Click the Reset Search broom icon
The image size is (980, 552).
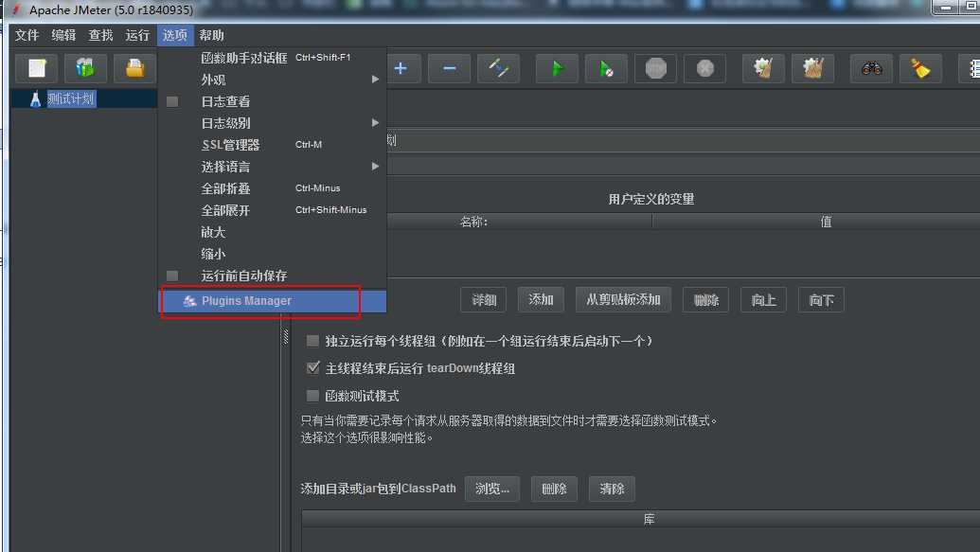pyautogui.click(x=920, y=68)
